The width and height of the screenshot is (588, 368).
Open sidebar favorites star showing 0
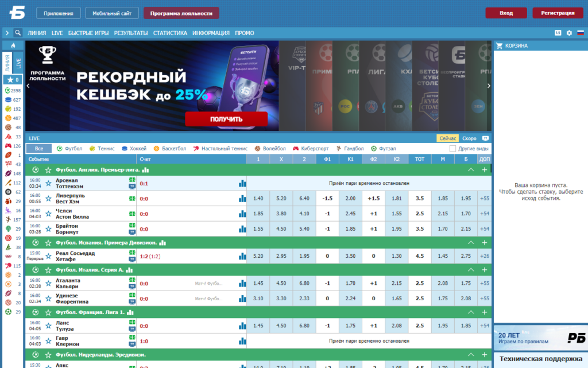point(13,79)
